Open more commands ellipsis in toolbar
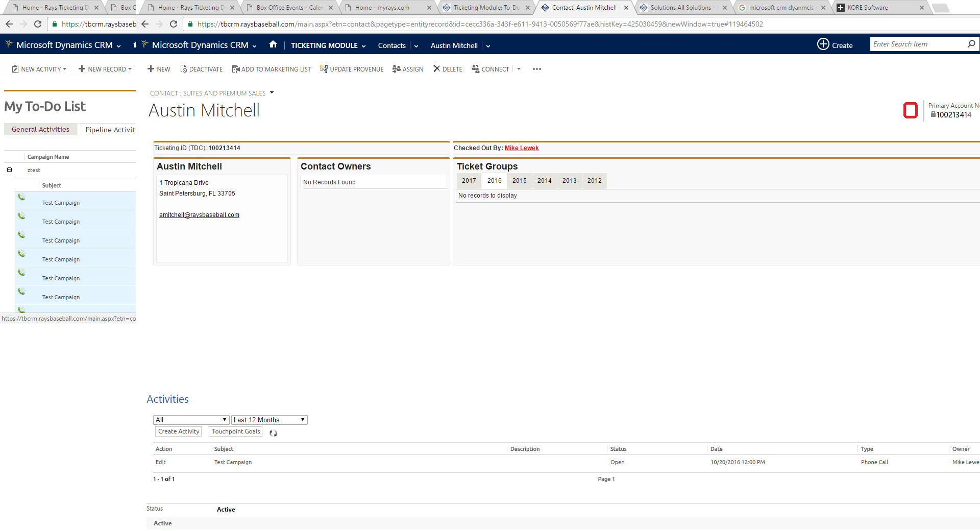The width and height of the screenshot is (980, 531). 536,69
